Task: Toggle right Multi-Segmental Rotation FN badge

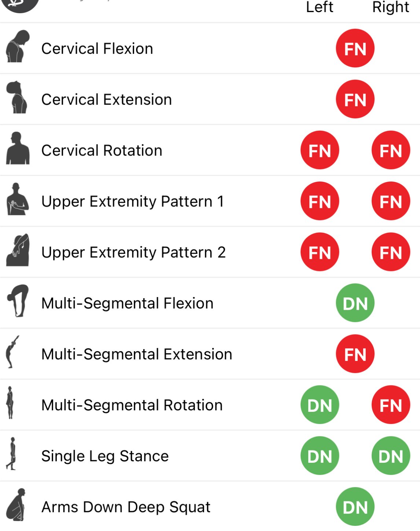Action: coord(391,405)
